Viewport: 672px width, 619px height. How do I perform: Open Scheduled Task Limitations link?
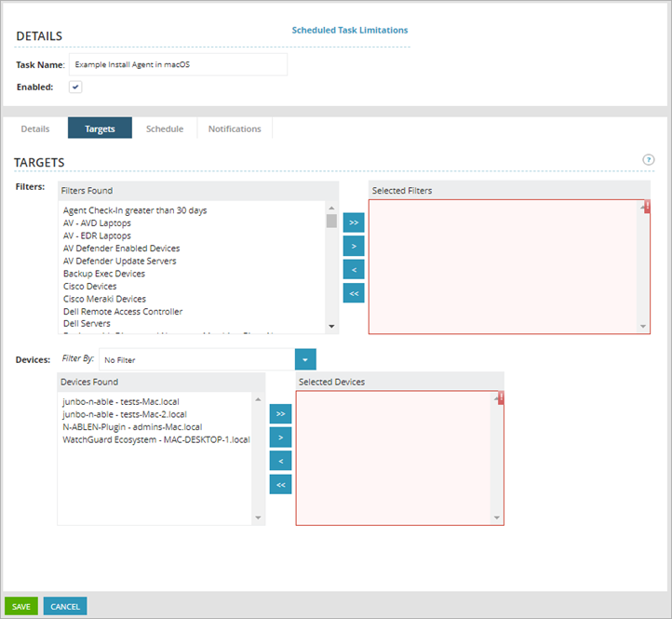point(350,30)
